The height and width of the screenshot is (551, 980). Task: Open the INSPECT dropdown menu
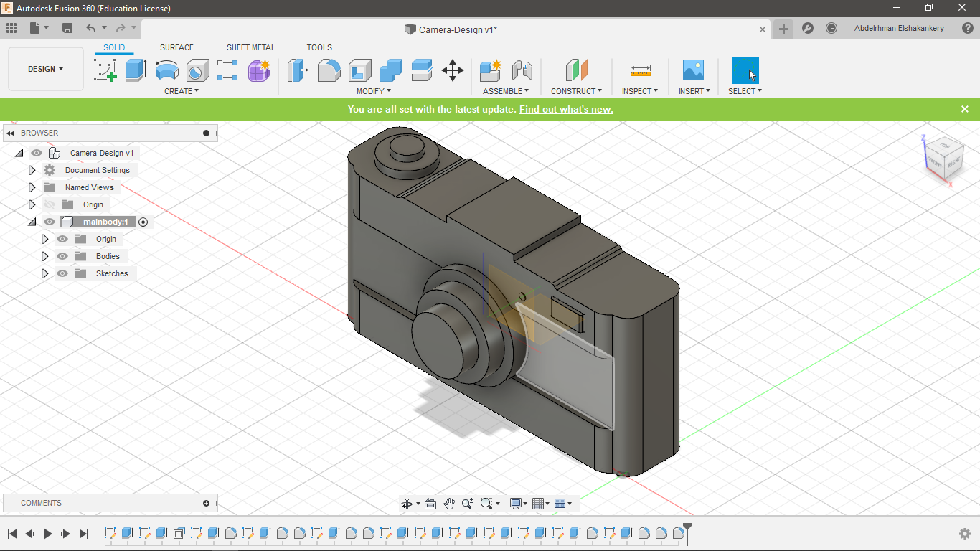click(640, 91)
